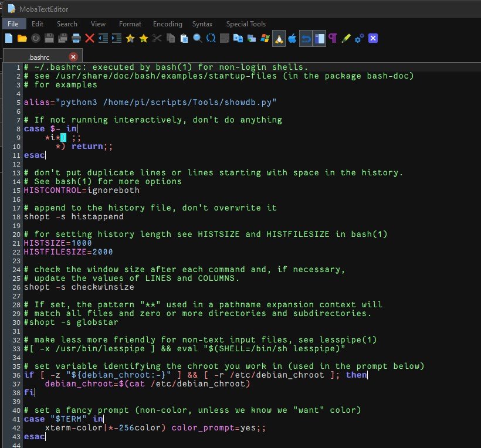The height and width of the screenshot is (448, 481).
Task: Click the paste clipboard icon
Action: [184, 39]
